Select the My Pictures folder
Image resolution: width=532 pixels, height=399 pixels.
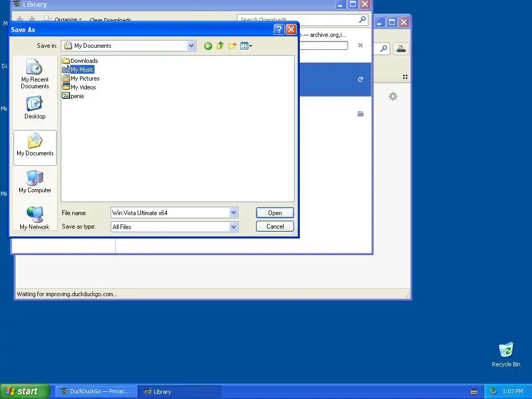click(81, 78)
